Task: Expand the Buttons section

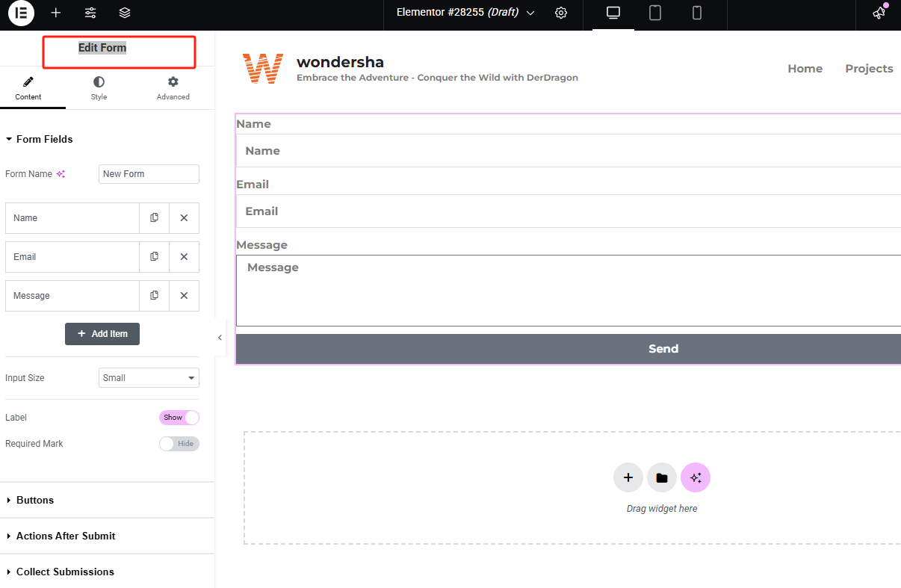Action: (35, 501)
